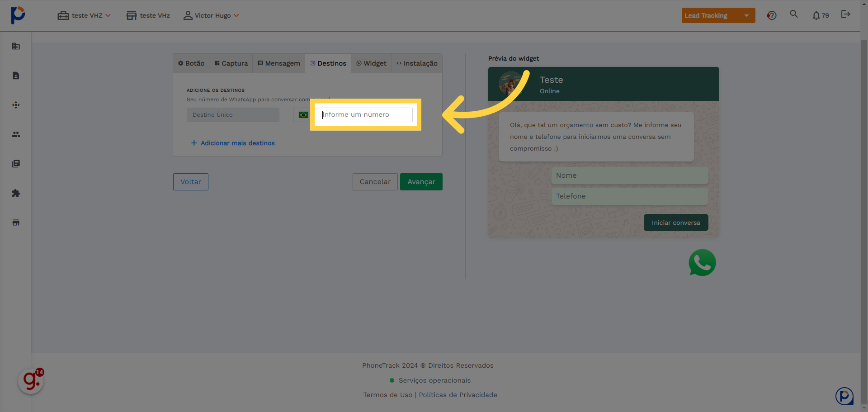
Task: Click the Voltar button
Action: 191,182
